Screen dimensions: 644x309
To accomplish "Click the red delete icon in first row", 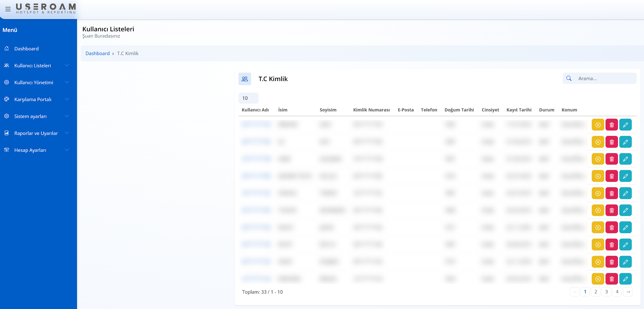I will point(611,125).
